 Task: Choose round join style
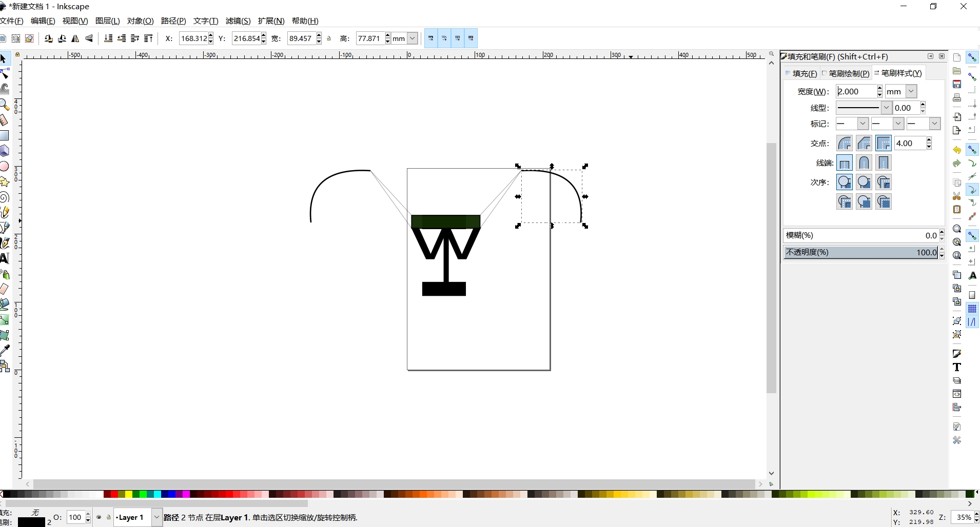(845, 143)
